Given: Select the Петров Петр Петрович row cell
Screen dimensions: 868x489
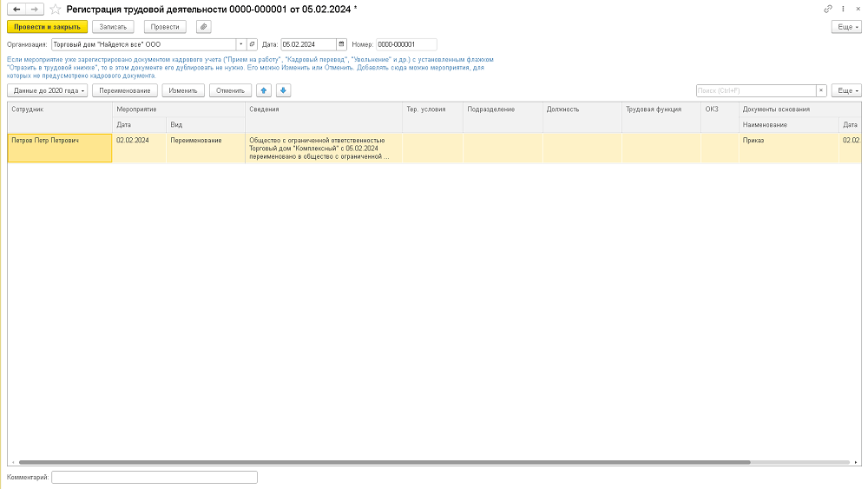Looking at the screenshot, I should click(59, 148).
